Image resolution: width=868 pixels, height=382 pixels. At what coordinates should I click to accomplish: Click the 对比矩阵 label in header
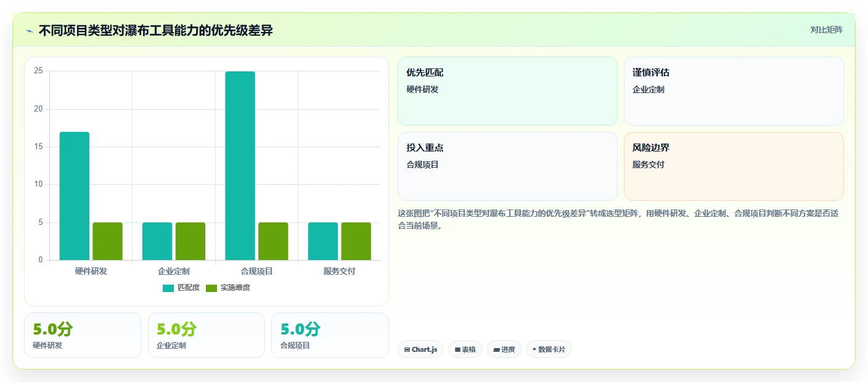point(826,30)
